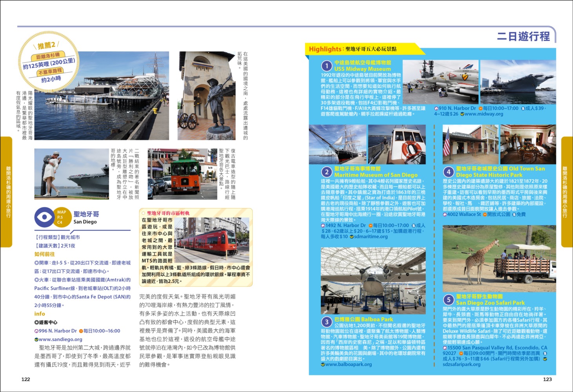Click the 【建議天數】2天1夜 line

55,246
